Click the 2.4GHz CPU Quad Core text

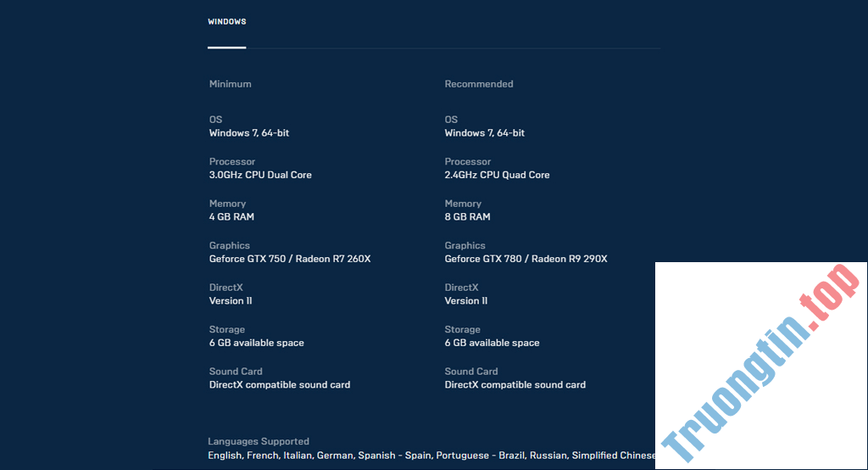[x=497, y=175]
